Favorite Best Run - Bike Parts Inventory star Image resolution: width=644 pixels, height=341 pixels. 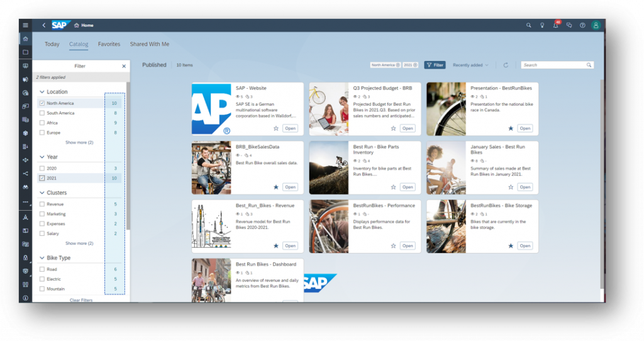(x=394, y=187)
